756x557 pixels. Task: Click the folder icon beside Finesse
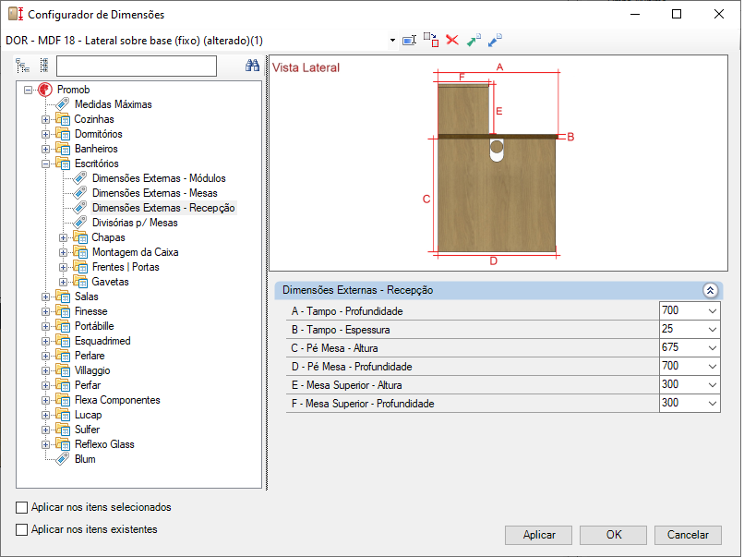tap(63, 311)
